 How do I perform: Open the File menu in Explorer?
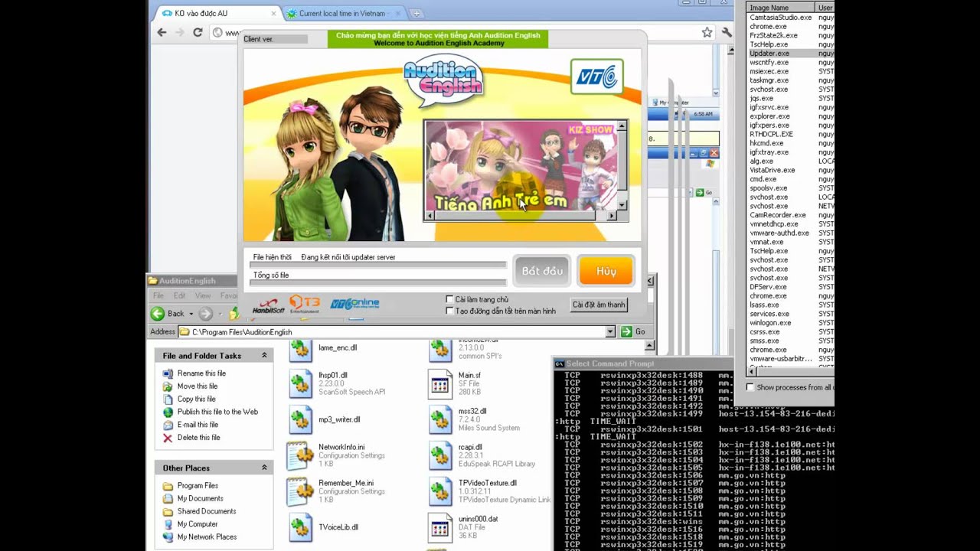point(158,295)
